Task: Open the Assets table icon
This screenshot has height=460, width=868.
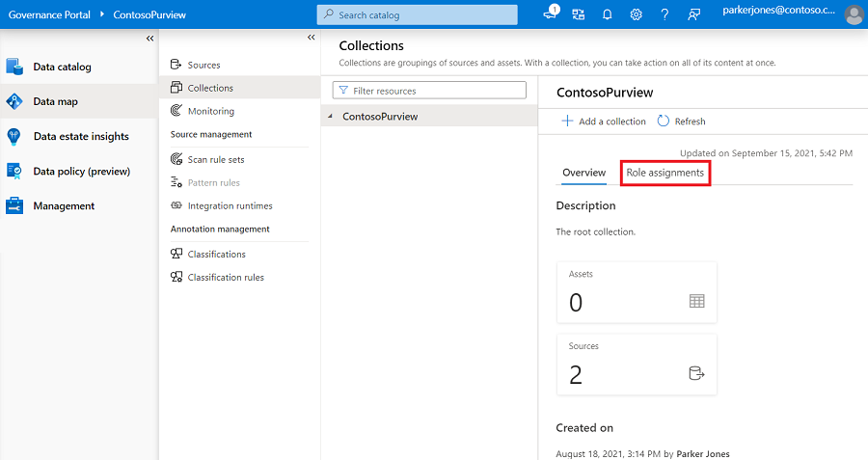Action: [x=696, y=301]
